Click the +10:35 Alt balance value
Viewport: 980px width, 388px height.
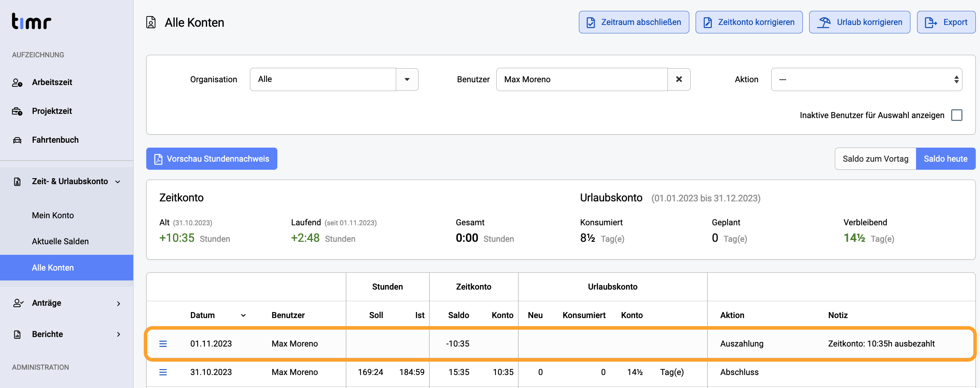[x=177, y=238]
